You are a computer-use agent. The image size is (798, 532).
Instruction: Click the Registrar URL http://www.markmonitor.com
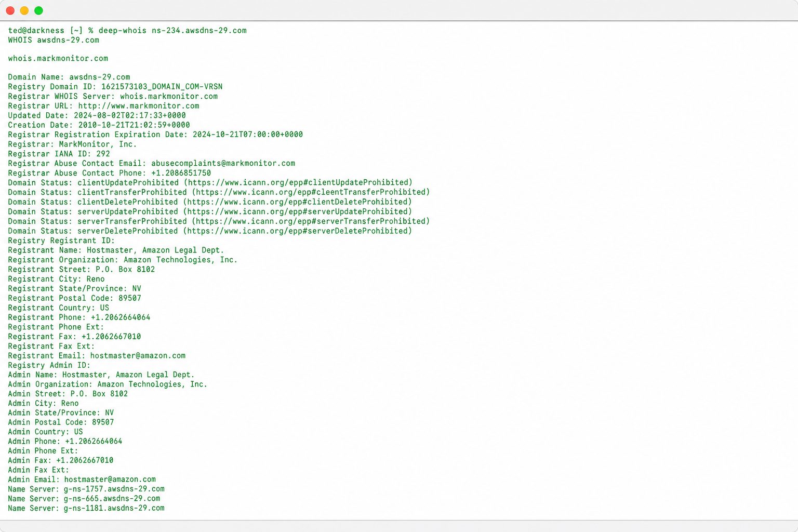click(x=139, y=106)
